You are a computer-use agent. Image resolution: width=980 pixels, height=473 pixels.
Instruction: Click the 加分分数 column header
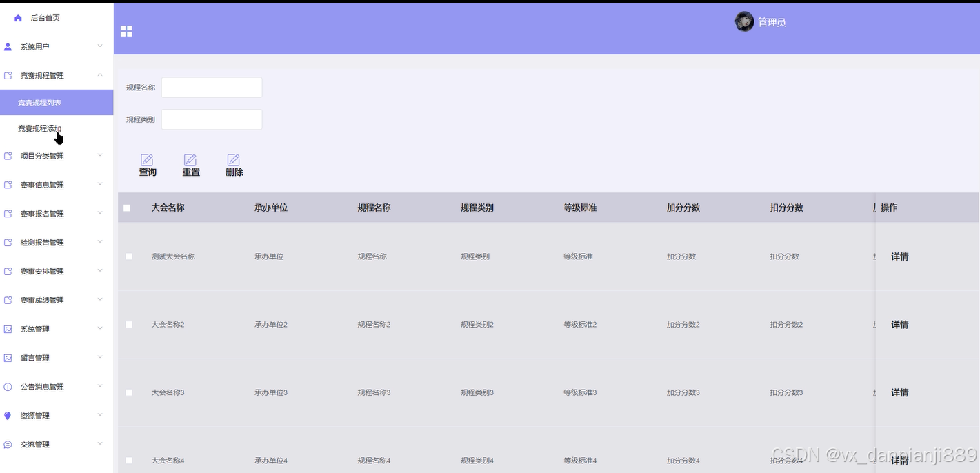click(683, 208)
